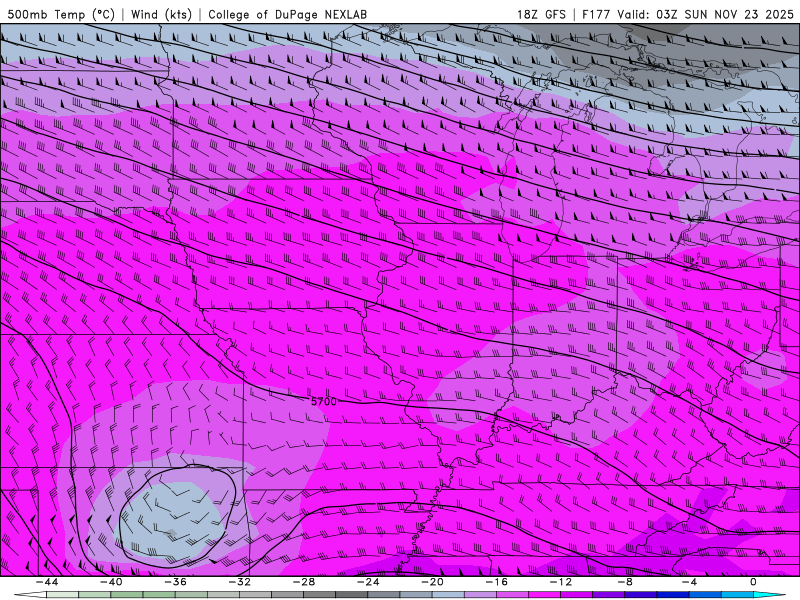This screenshot has width=800, height=600.
Task: Click the -12 color scale label
Action: [x=561, y=582]
